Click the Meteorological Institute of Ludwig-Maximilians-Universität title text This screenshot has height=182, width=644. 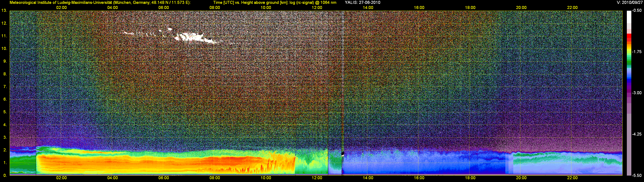click(100, 3)
